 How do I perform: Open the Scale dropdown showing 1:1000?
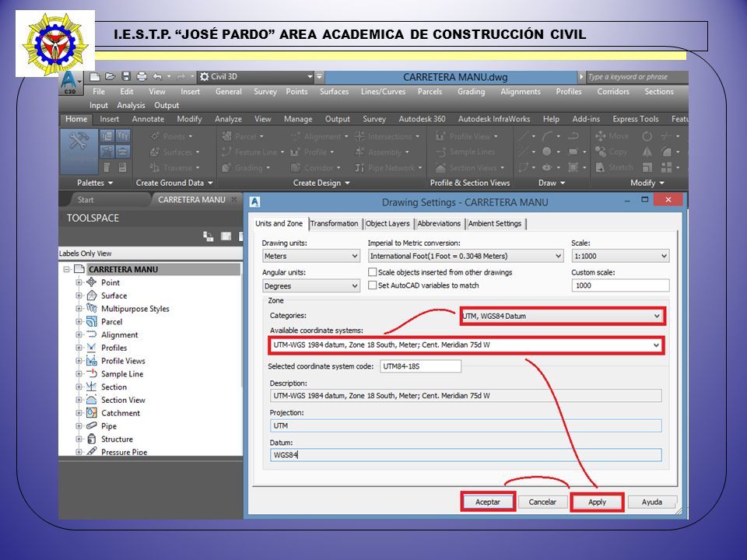point(620,256)
